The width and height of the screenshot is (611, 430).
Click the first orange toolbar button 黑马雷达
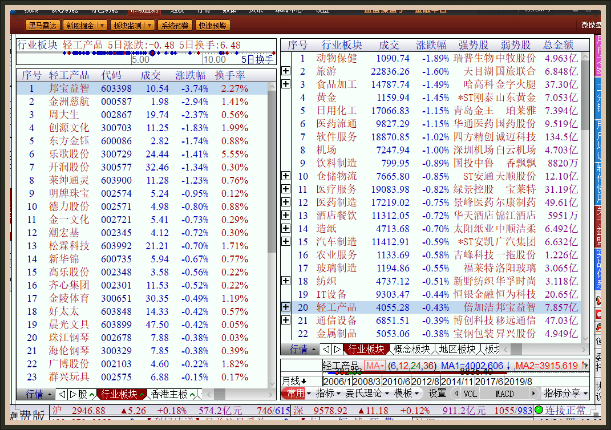coord(43,25)
